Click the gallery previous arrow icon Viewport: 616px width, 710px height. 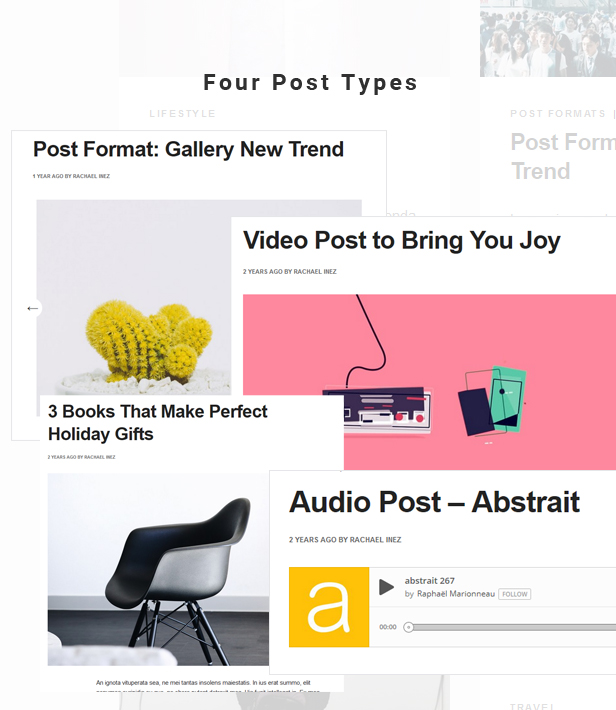[x=33, y=308]
